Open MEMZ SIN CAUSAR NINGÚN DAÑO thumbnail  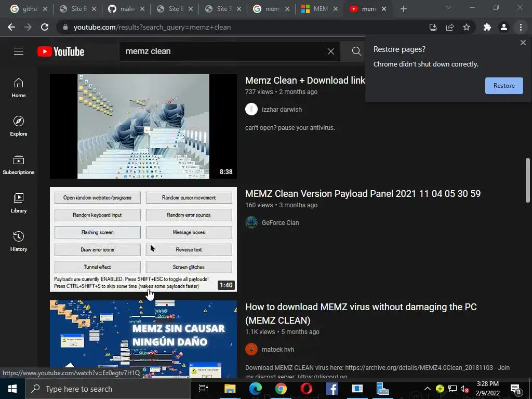[143, 339]
